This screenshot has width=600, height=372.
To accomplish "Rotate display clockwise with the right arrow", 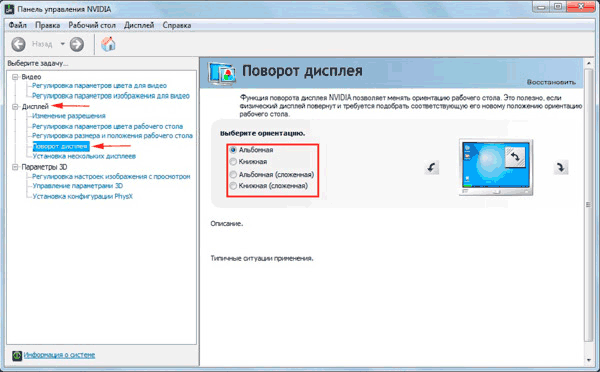I will [x=561, y=167].
